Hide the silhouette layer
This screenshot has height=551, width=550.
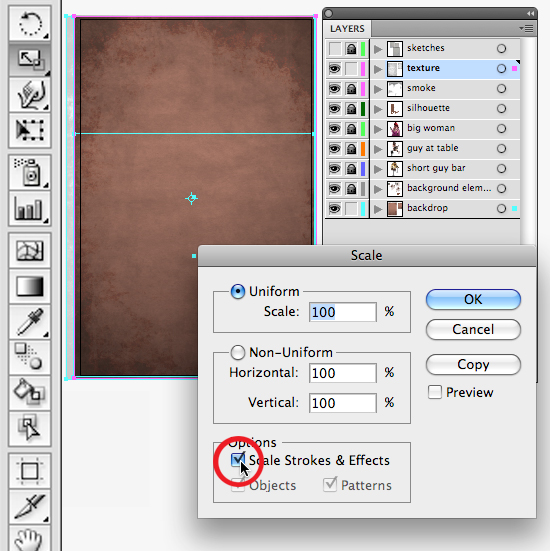coord(335,109)
